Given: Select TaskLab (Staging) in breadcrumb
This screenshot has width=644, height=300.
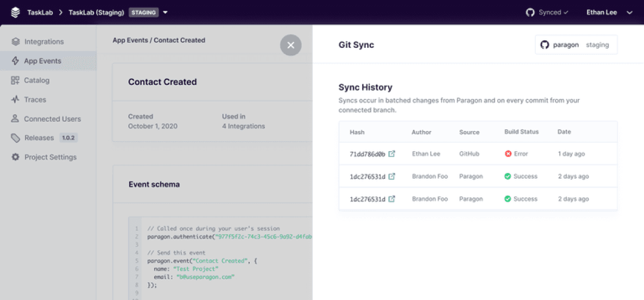Looking at the screenshot, I should tap(97, 12).
